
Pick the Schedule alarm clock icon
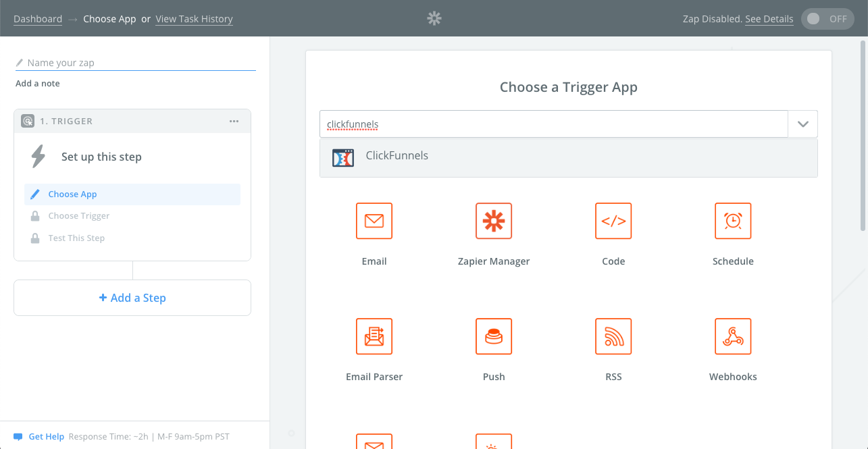pos(733,221)
